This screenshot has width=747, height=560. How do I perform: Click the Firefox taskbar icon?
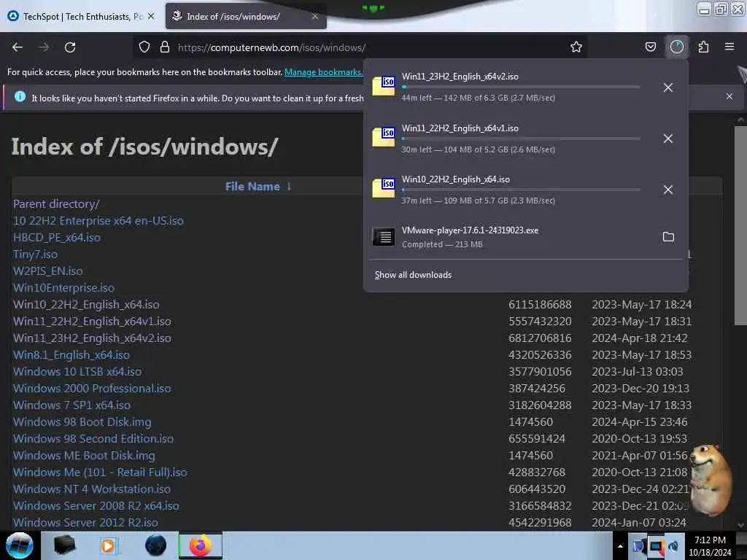coord(201,545)
